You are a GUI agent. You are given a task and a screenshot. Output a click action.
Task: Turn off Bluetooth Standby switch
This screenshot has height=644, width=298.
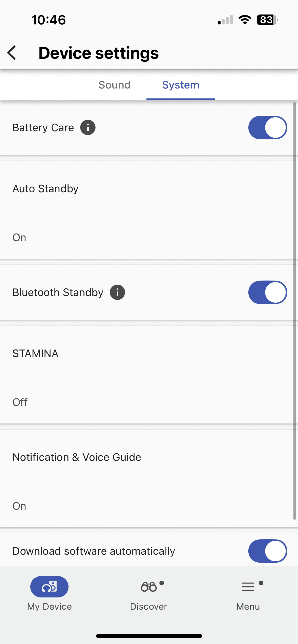click(268, 292)
